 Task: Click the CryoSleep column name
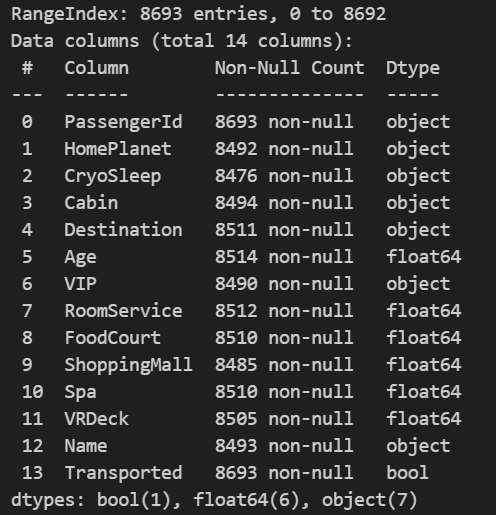tap(113, 176)
